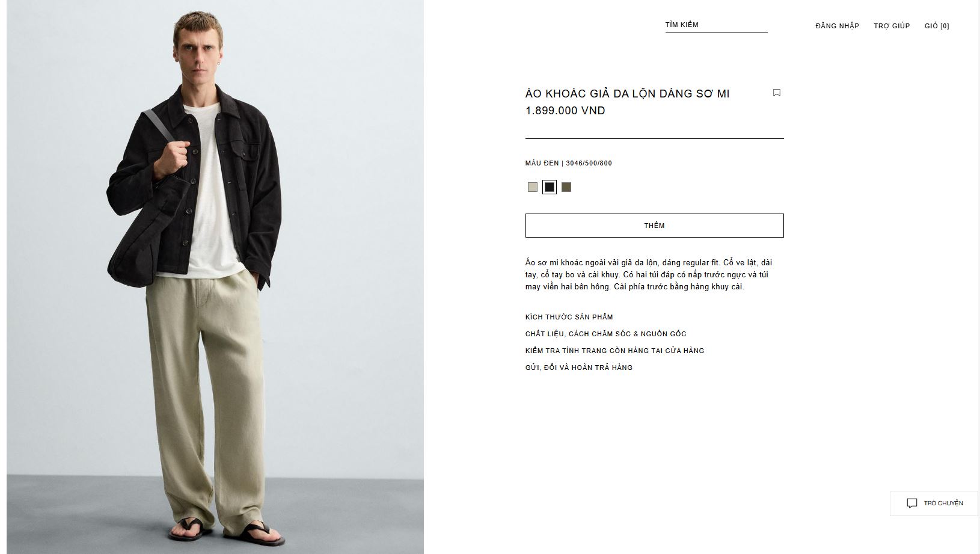Image resolution: width=980 pixels, height=554 pixels.
Task: Expand KIỂM TRA TÌNH TRẠNG CÒN HÀNG TẠI CỬA HÀNG
Action: [614, 351]
